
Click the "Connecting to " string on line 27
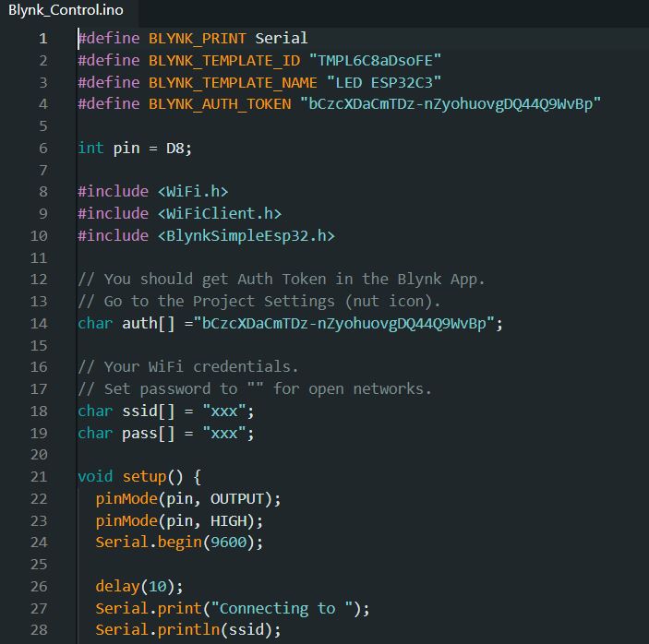282,609
